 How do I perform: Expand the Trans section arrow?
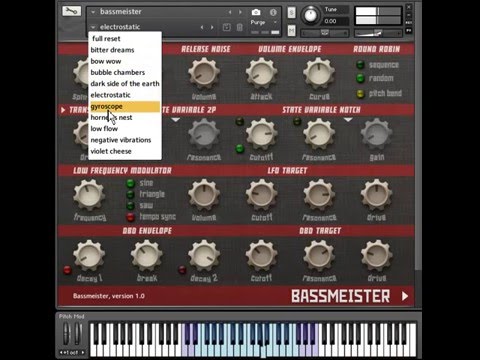[x=63, y=110]
